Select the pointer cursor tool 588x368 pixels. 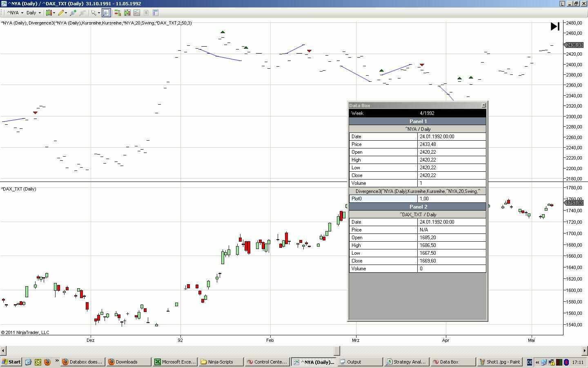[x=94, y=13]
